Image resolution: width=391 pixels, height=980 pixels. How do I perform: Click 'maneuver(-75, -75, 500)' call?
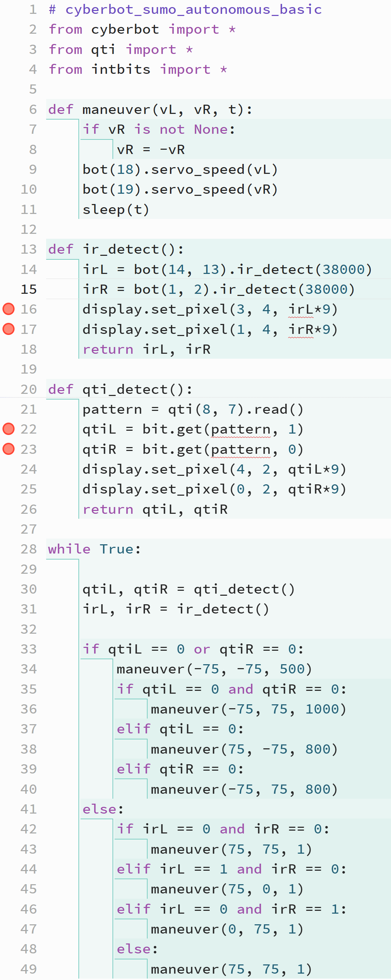[x=214, y=669]
